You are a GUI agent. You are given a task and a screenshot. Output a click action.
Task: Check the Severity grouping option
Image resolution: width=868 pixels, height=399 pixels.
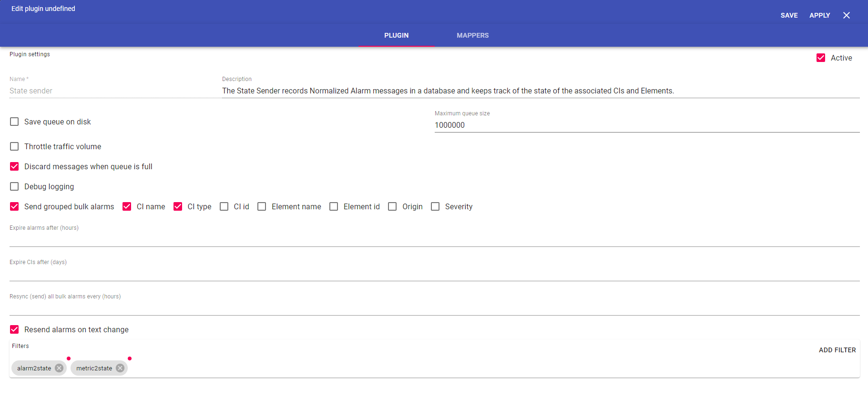pos(435,206)
